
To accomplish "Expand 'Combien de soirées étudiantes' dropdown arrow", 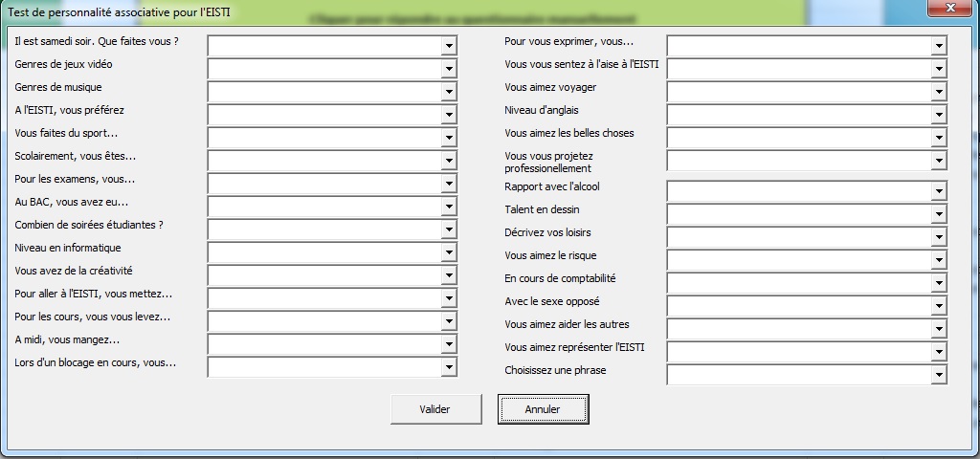I will (x=448, y=229).
